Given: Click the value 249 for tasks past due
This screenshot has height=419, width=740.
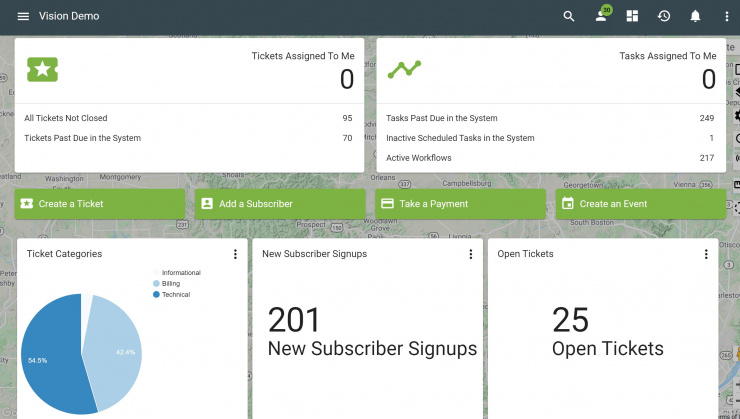Looking at the screenshot, I should [x=706, y=118].
